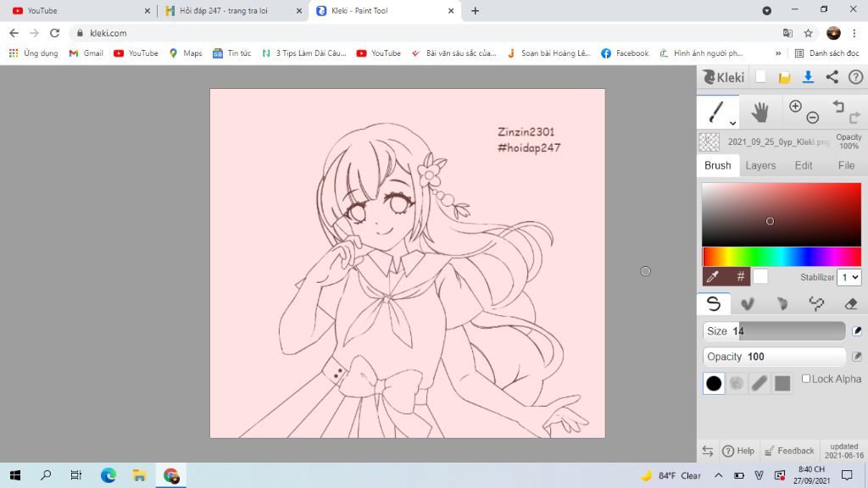Open Kleki help question mark icon
The width and height of the screenshot is (868, 488).
click(856, 77)
